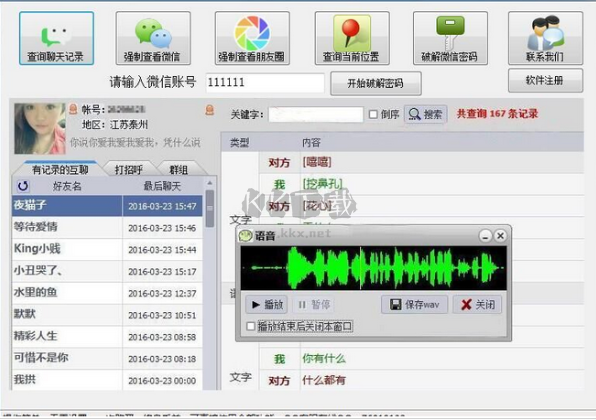Switch to the 群组 tab
The image size is (596, 420).
(179, 170)
